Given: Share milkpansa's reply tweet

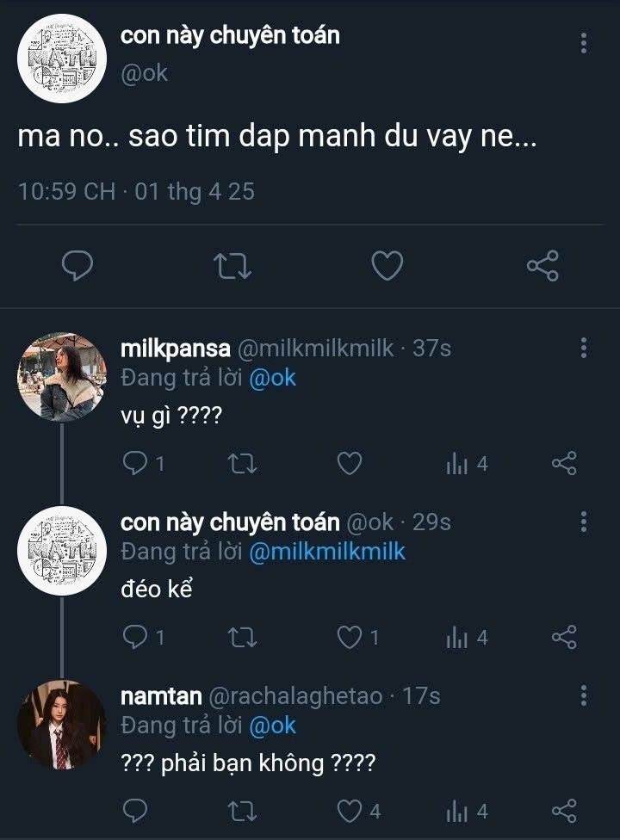Looking at the screenshot, I should pos(563,465).
